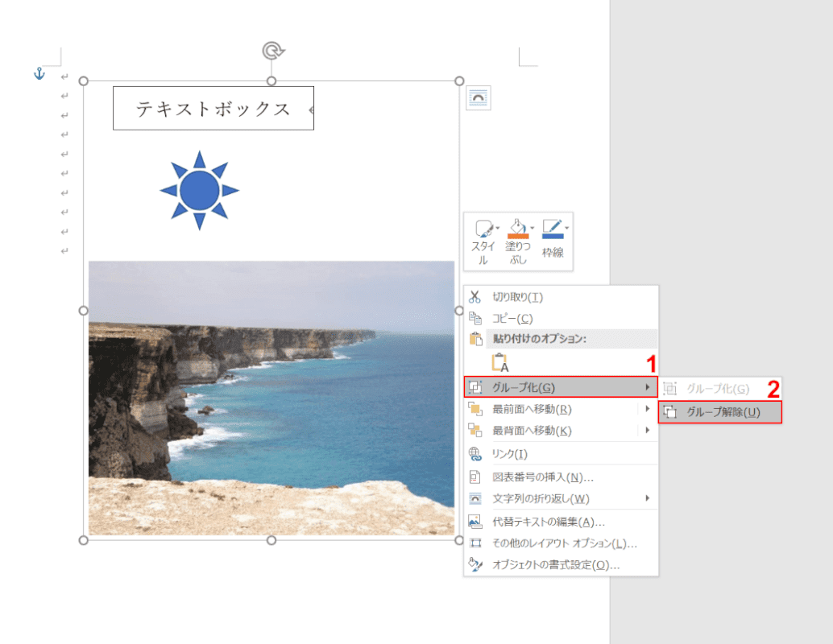Click the clipboard icon beside 貼り付けのオプション
The height and width of the screenshot is (644, 833).
[475, 339]
